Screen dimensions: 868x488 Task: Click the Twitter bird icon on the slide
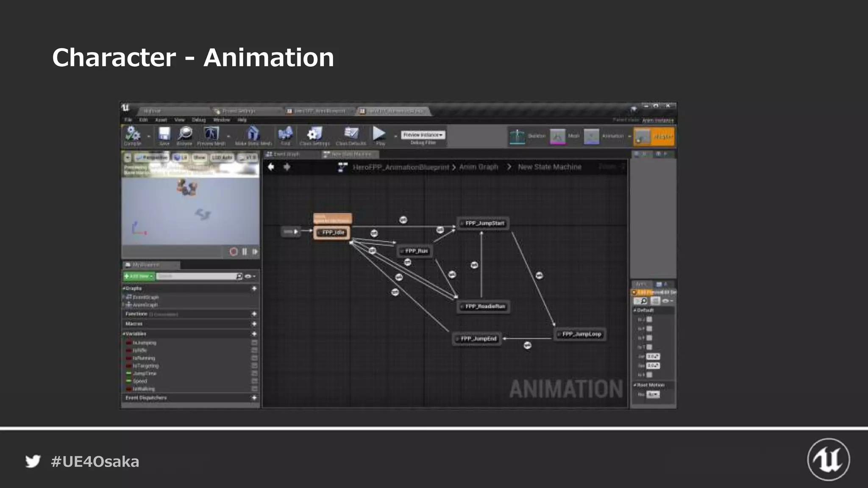point(33,461)
